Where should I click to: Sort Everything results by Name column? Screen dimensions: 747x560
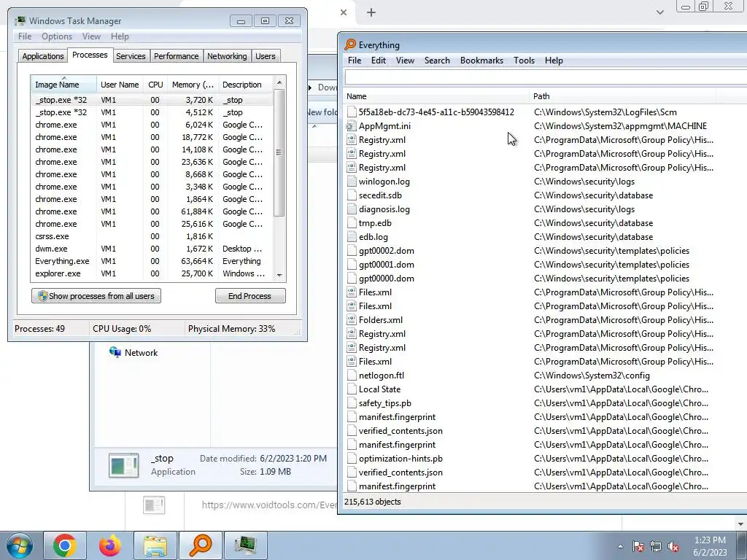[436, 96]
